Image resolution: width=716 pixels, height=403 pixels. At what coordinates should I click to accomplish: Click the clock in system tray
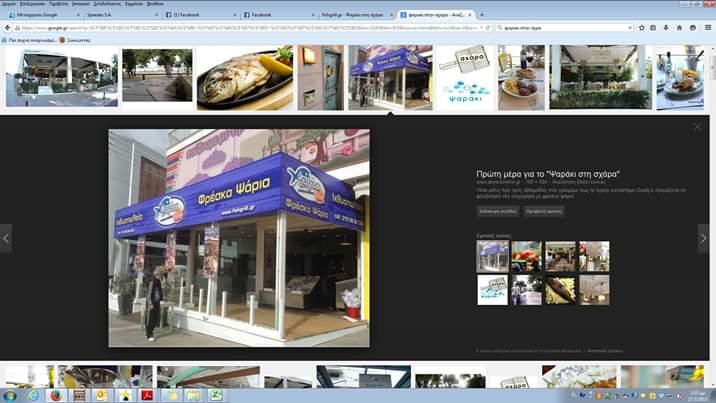pyautogui.click(x=697, y=396)
